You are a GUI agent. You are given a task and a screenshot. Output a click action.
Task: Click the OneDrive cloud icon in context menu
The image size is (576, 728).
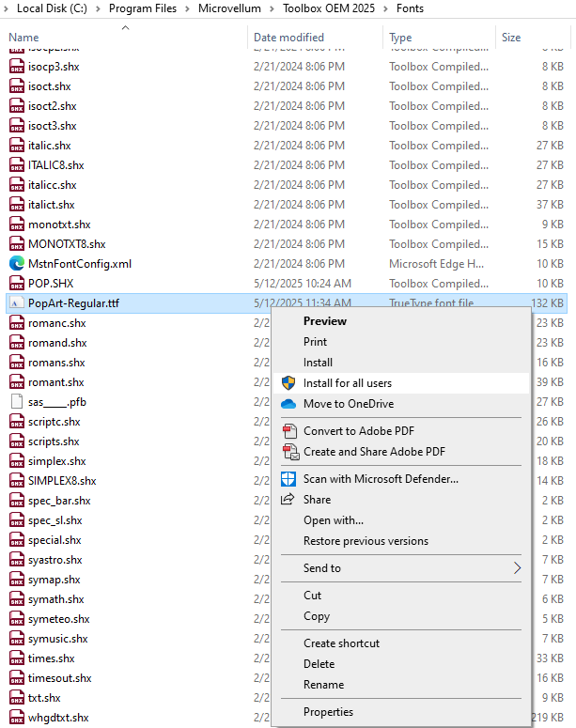288,404
